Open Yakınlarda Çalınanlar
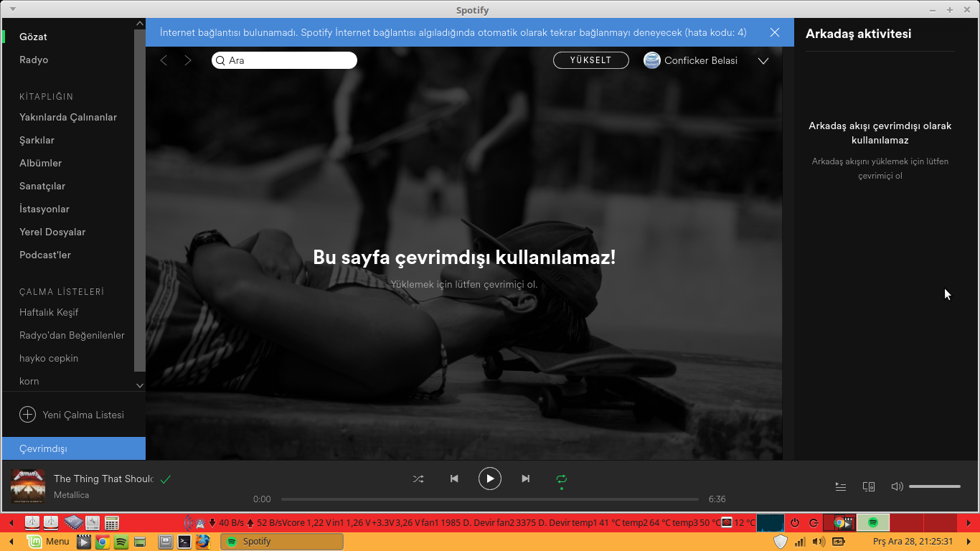The height and width of the screenshot is (551, 980). pos(68,117)
